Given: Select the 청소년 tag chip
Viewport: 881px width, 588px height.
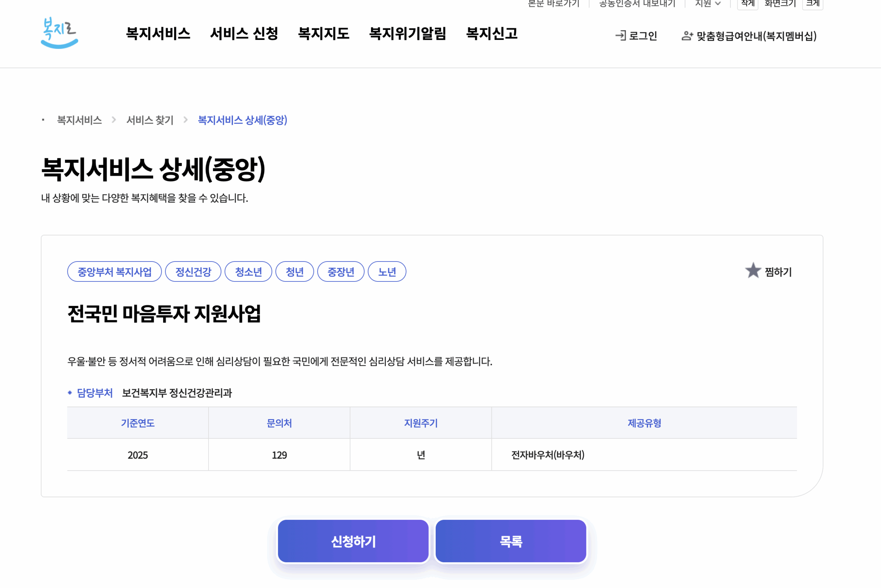Looking at the screenshot, I should (248, 271).
